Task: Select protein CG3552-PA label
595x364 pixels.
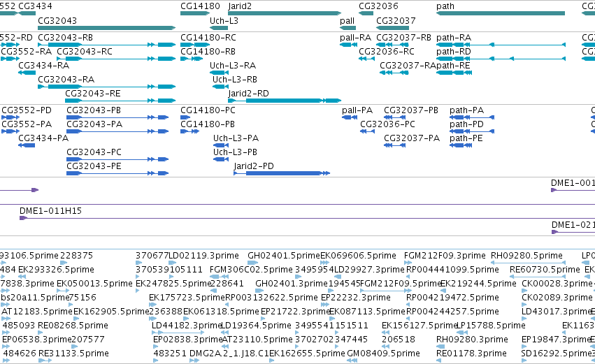Action: tap(27, 124)
